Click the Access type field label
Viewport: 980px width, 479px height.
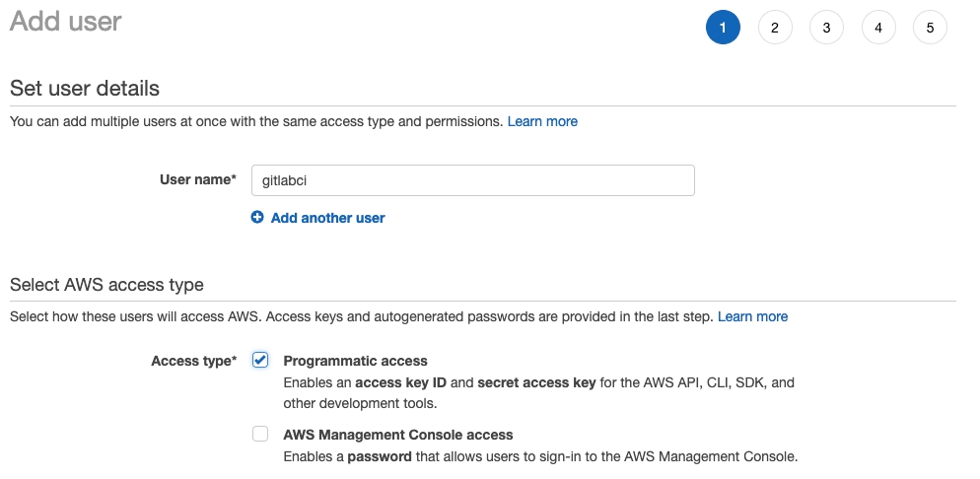tap(193, 361)
